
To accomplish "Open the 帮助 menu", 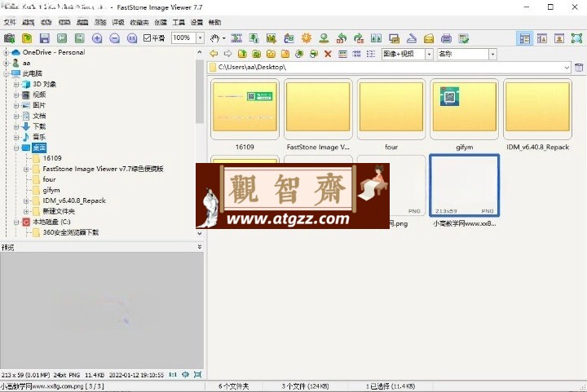I will point(214,23).
